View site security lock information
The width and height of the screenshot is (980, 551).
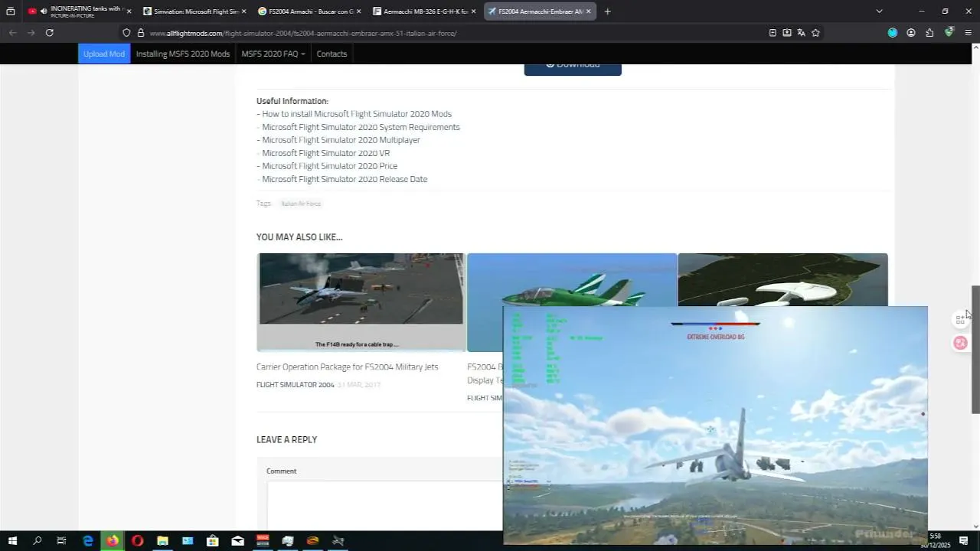click(141, 33)
